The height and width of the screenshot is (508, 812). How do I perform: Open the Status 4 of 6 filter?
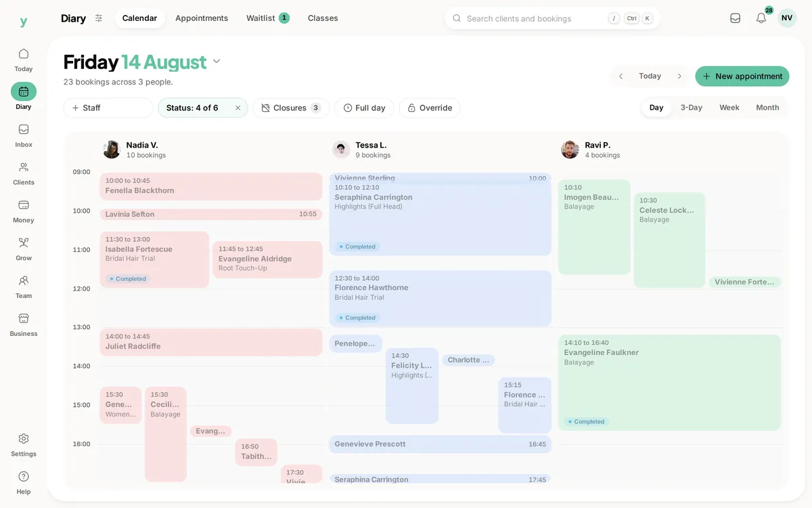(x=193, y=108)
